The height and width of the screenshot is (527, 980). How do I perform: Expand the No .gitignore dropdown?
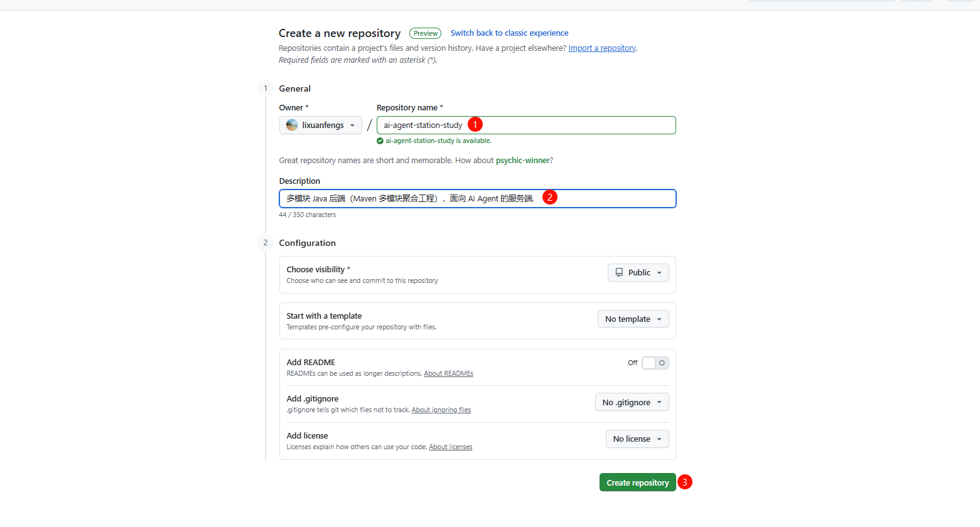632,403
